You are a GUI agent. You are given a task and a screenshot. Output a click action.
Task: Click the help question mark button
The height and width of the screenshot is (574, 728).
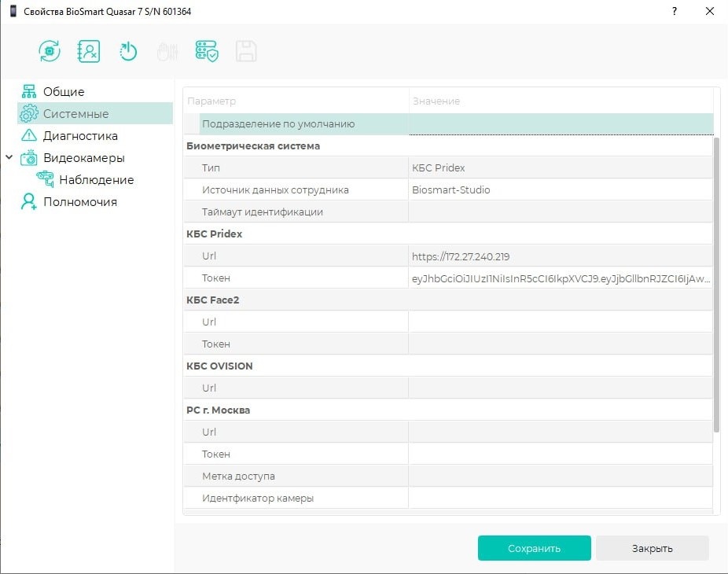click(x=674, y=11)
